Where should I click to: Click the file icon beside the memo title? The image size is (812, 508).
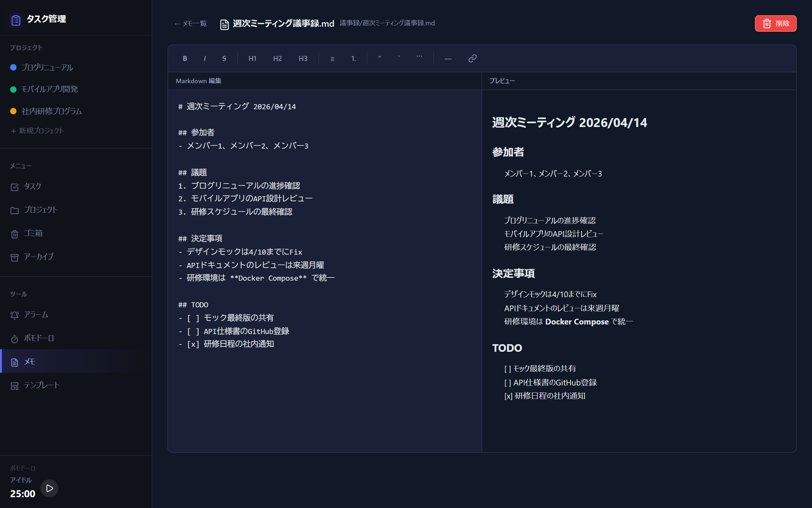tap(224, 24)
